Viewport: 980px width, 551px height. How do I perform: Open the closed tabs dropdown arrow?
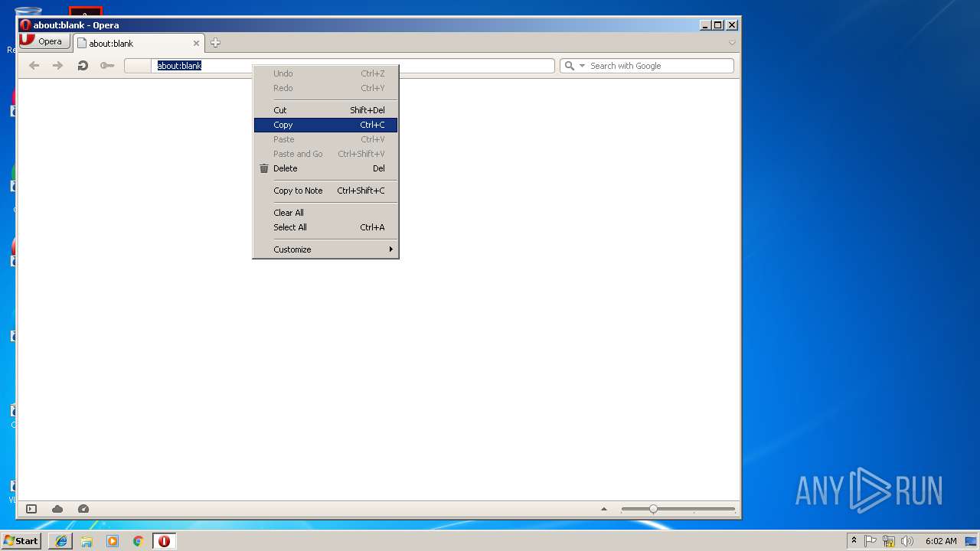click(x=732, y=43)
